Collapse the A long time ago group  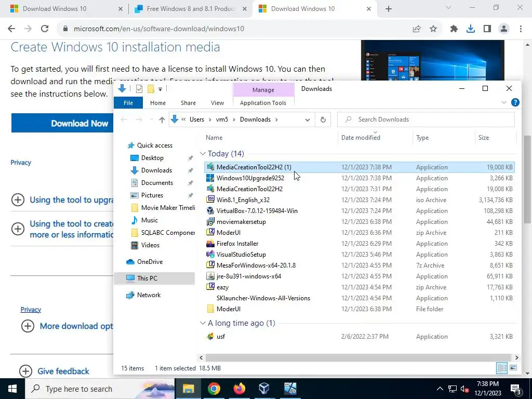[203, 323]
